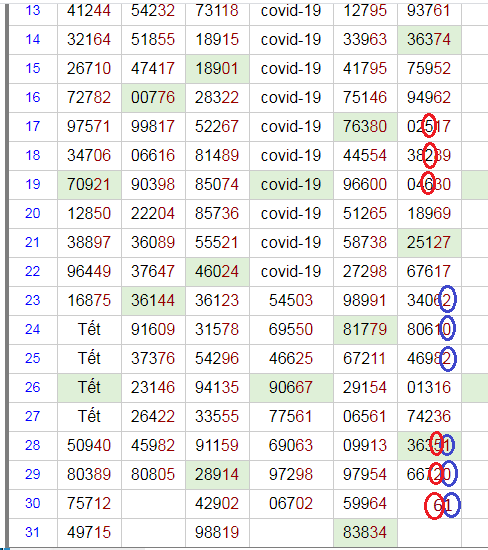
Task: Select highlighted cell 18901
Action: point(217,69)
